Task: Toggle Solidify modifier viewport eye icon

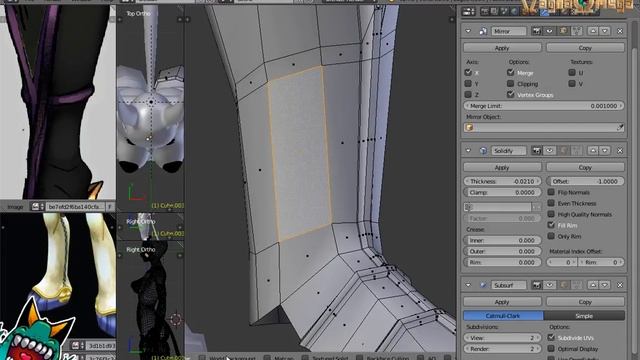Action: tap(549, 151)
